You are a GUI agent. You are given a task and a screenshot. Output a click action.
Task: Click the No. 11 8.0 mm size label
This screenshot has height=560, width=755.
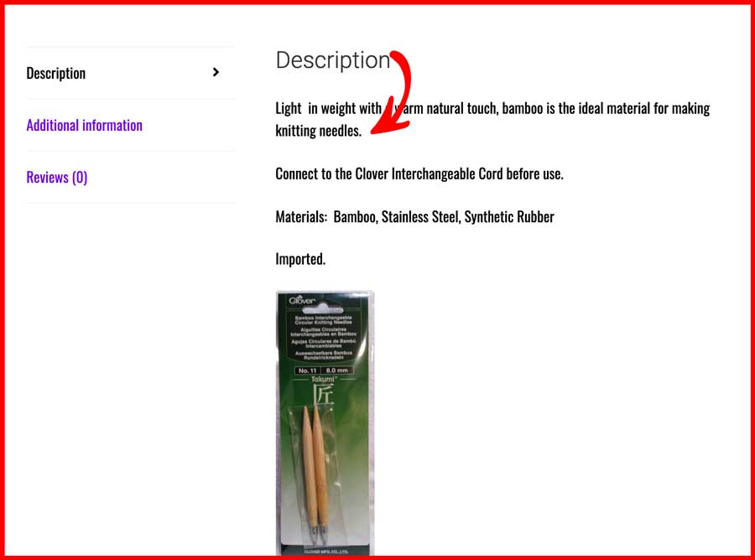323,371
